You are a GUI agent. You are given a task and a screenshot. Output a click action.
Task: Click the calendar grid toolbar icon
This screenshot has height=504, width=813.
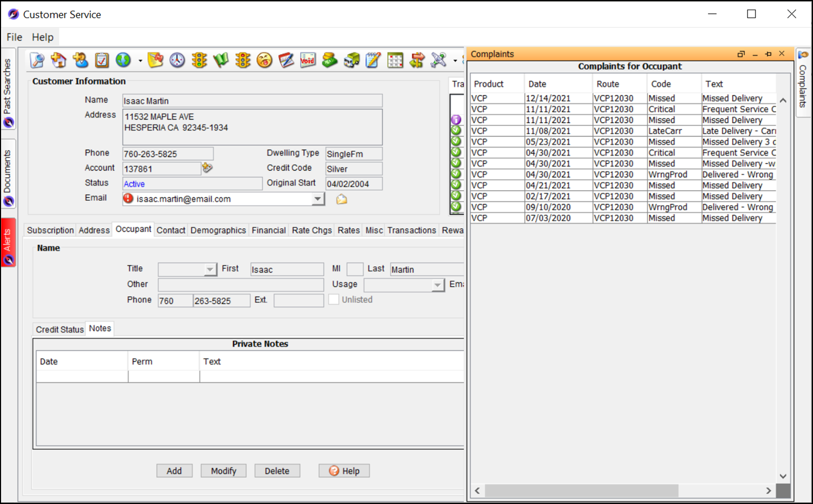[395, 61]
